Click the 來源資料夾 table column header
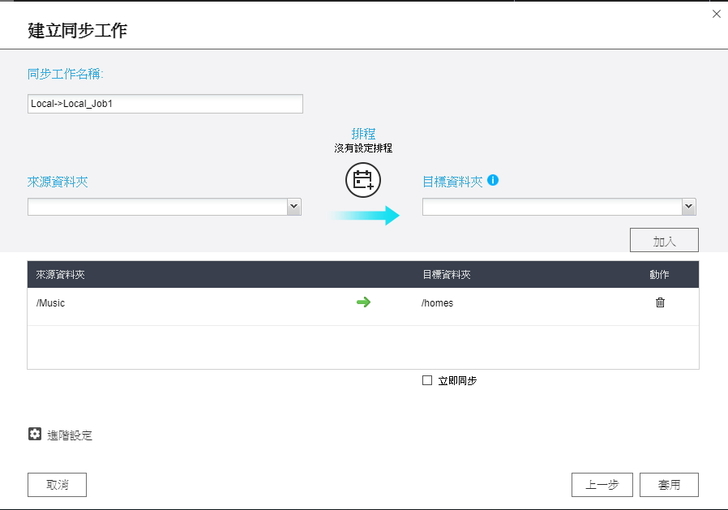This screenshot has height=510, width=728. click(x=60, y=275)
